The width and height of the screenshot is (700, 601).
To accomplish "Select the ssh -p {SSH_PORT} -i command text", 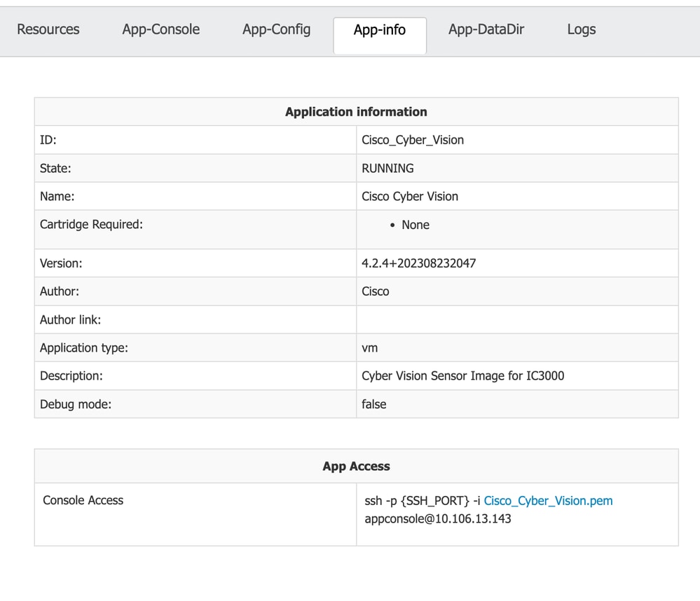I will tap(423, 501).
